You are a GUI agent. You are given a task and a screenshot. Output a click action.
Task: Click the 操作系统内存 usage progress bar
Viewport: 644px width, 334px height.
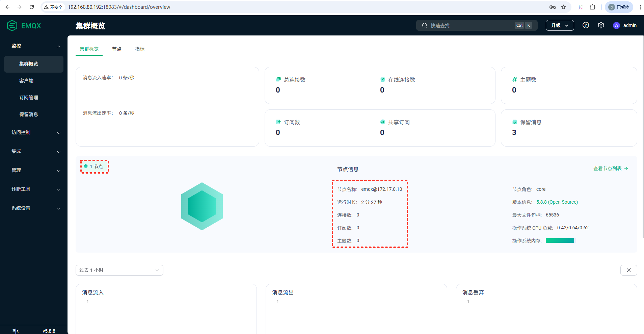tap(560, 240)
